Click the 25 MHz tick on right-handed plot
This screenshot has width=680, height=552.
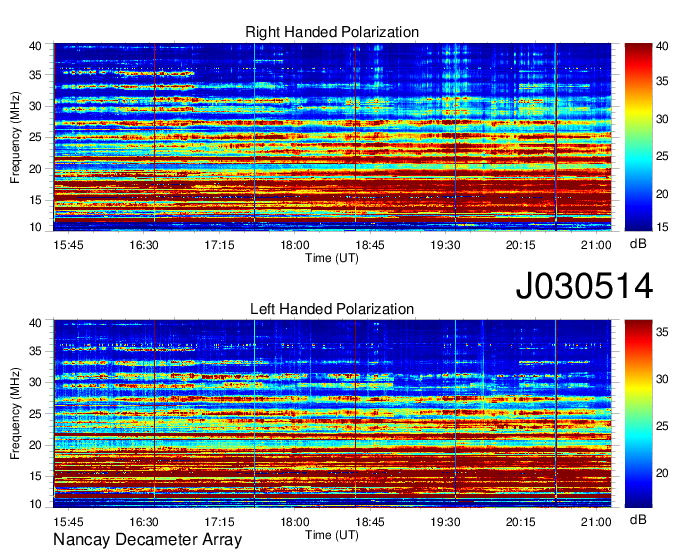click(x=35, y=137)
